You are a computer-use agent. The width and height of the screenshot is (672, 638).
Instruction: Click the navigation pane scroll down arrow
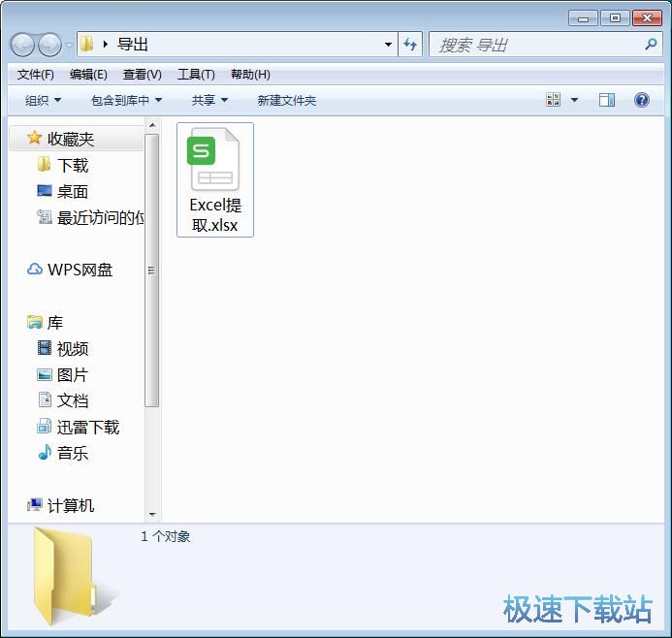tap(151, 515)
